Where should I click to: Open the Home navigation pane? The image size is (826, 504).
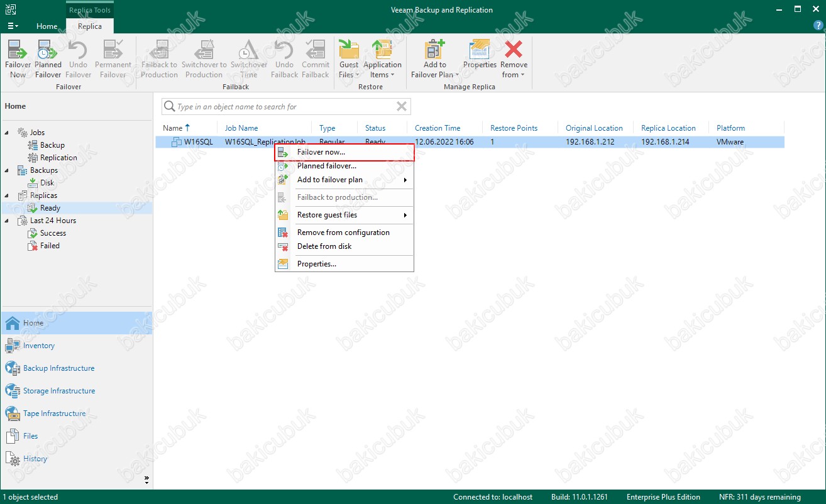76,323
